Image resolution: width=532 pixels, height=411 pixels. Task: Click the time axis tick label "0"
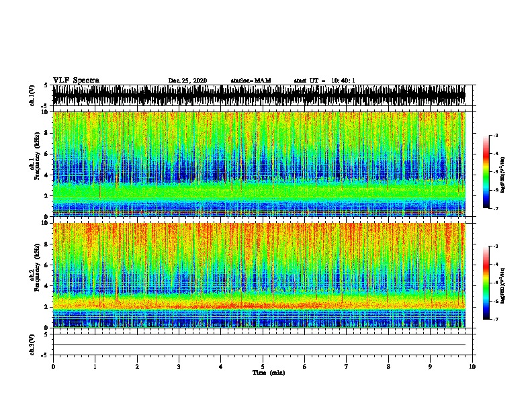pos(53,367)
